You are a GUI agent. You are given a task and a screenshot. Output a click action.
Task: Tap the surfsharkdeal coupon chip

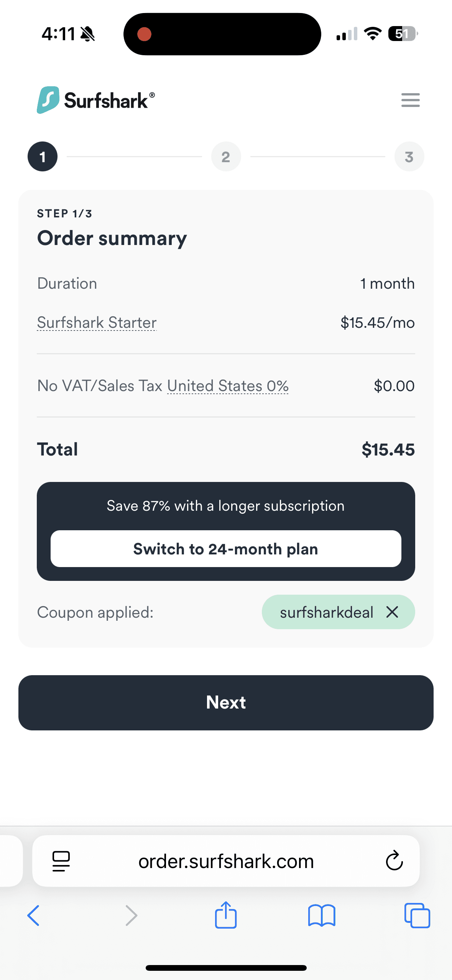click(326, 612)
